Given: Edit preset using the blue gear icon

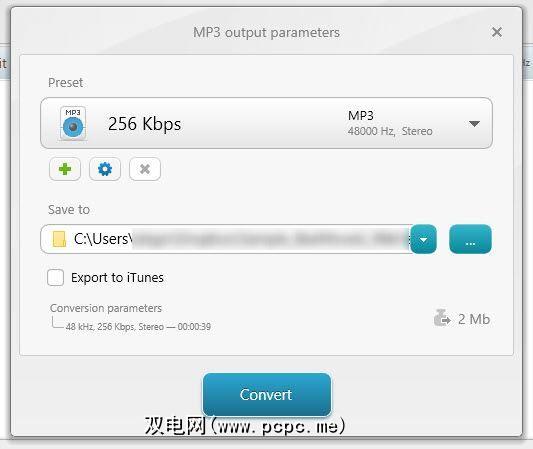Looking at the screenshot, I should pyautogui.click(x=105, y=169).
